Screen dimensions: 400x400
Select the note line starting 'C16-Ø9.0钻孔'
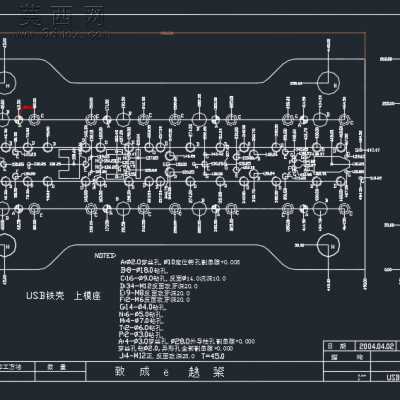pos(173,278)
